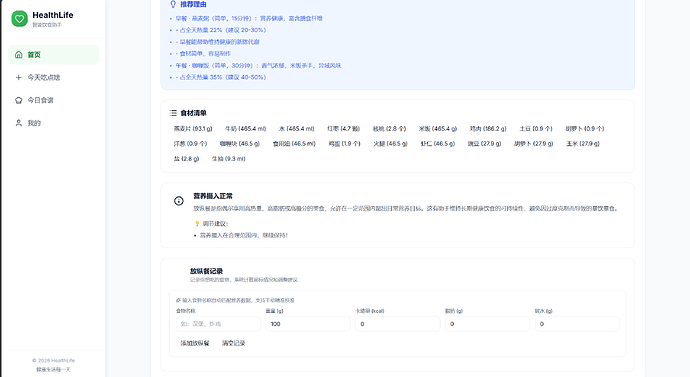
Task: Click the home icon beside 首页
Action: 18,55
